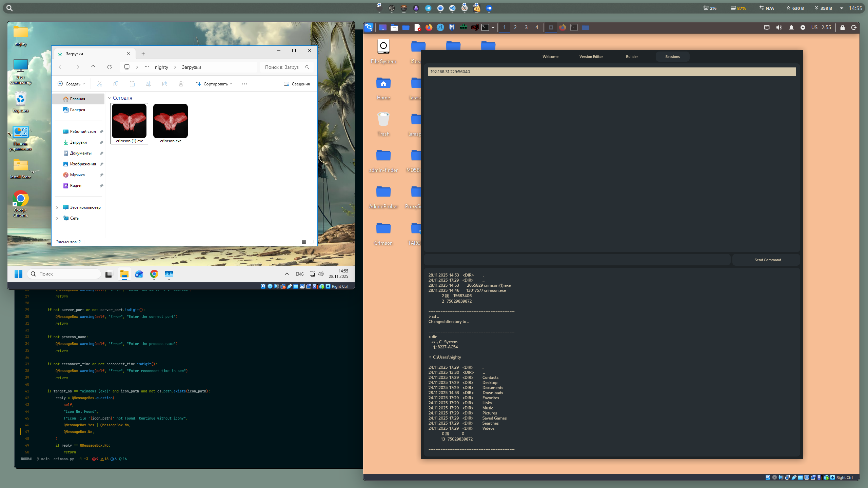Switch to details list view in Explorer

coord(304,242)
